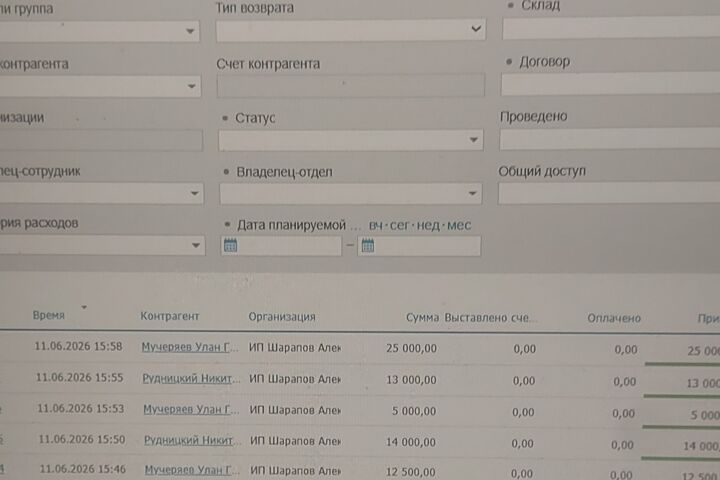The image size is (720, 480).
Task: Expand the Тип возврата dropdown
Action: tap(476, 29)
